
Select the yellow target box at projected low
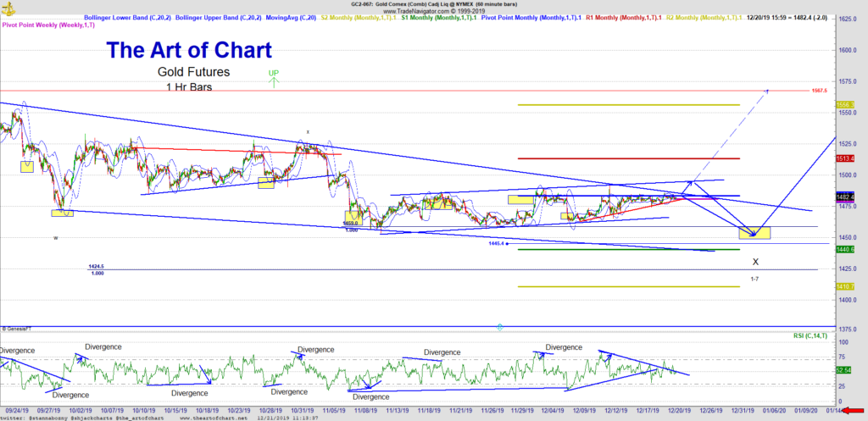754,231
